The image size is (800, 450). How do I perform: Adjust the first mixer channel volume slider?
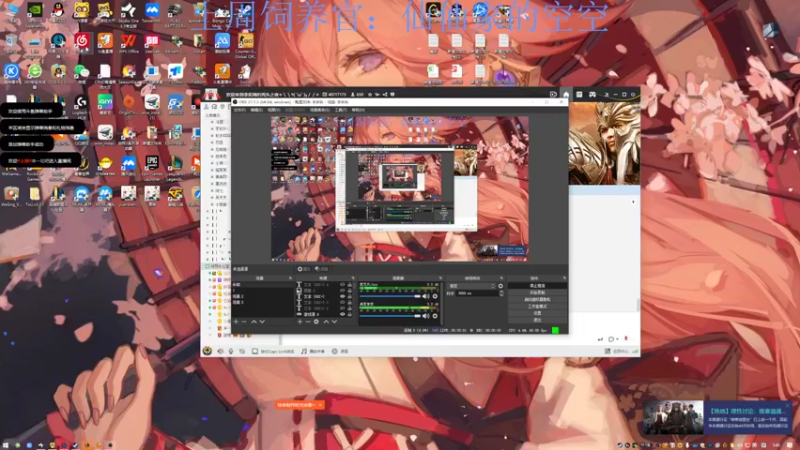[x=390, y=296]
